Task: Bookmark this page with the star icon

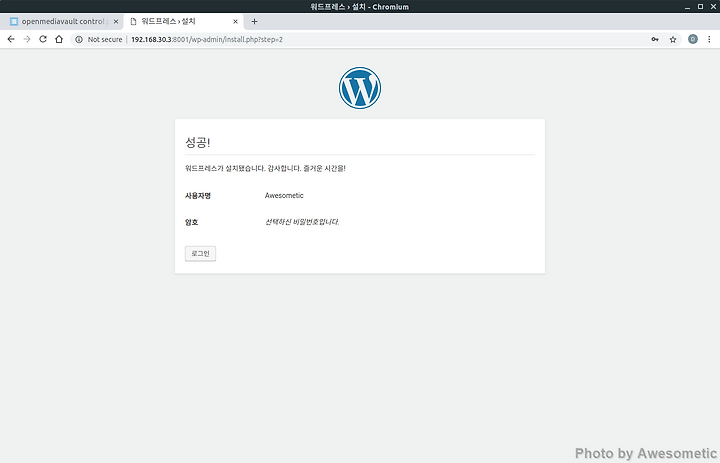Action: (673, 40)
